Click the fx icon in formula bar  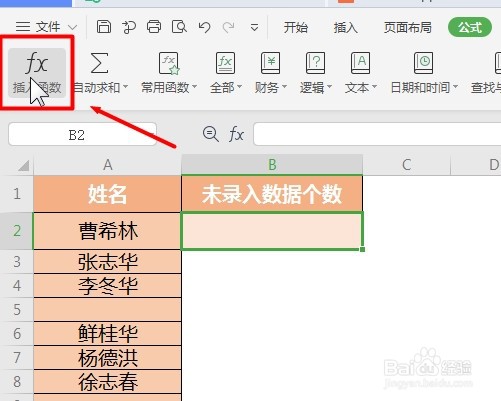[x=236, y=134]
